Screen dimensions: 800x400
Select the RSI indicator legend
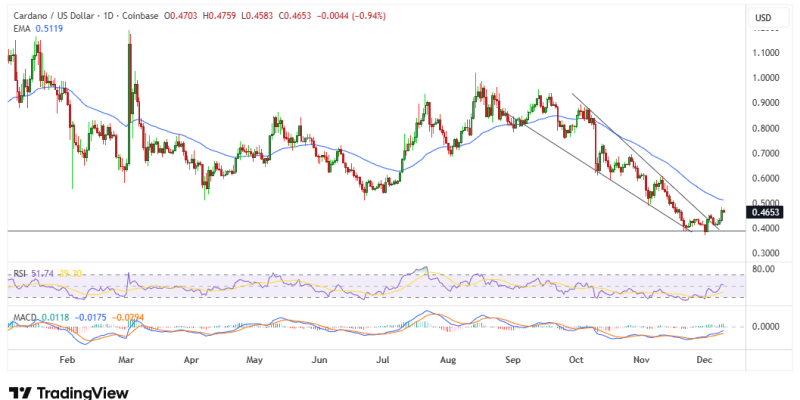pos(20,270)
